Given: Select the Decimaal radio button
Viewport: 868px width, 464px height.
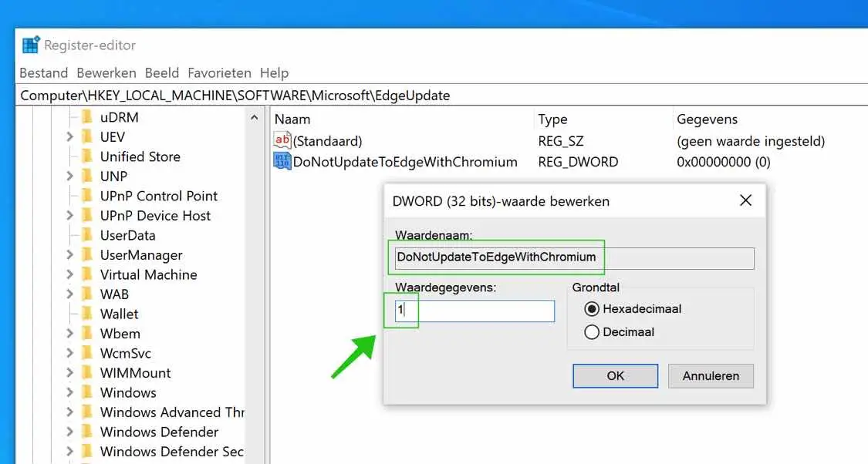Looking at the screenshot, I should (592, 332).
